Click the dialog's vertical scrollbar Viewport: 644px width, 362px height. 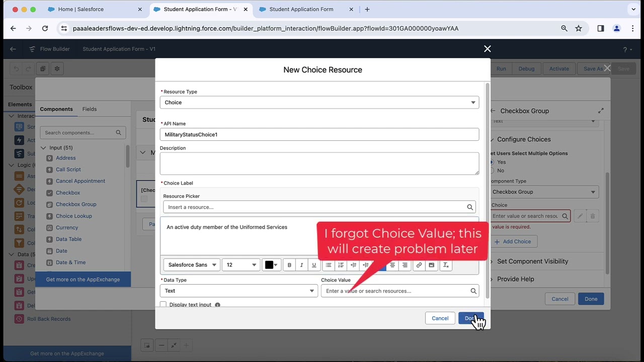coord(487,191)
